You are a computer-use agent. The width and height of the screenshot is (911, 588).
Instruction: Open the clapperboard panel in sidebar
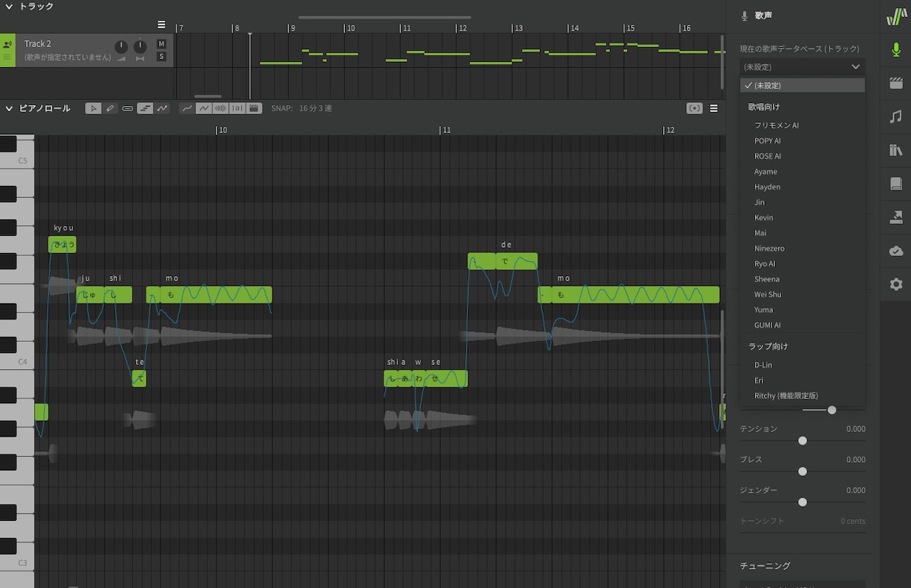(x=896, y=84)
